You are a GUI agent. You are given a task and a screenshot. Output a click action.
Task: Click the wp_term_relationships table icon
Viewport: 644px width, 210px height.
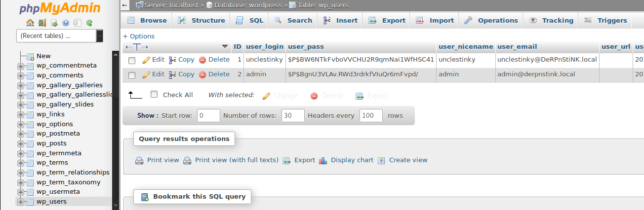[30, 173]
